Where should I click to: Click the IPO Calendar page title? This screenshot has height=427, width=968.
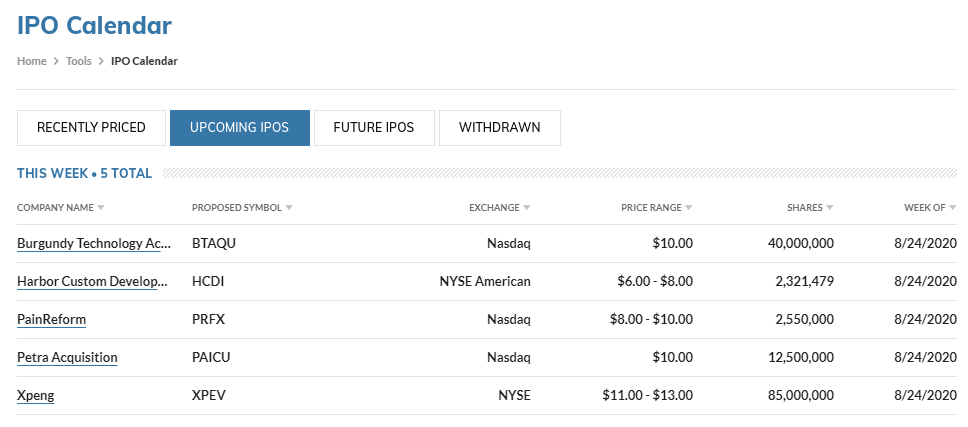click(94, 26)
